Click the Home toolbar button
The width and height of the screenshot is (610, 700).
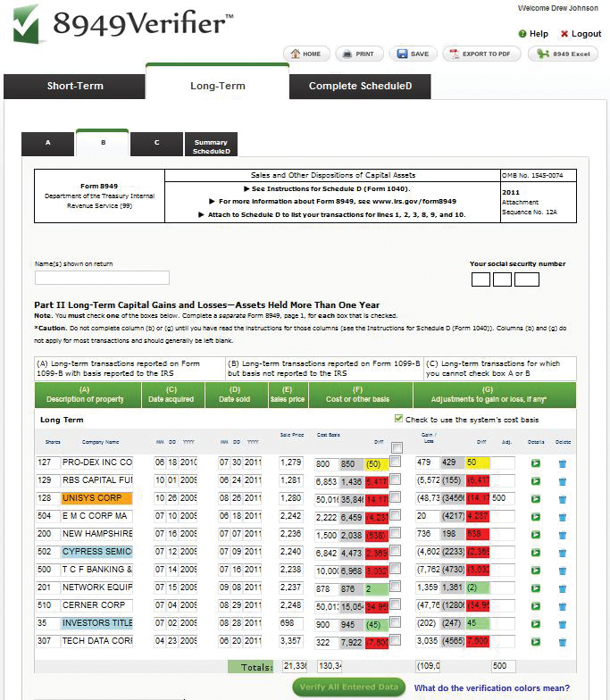pos(306,54)
